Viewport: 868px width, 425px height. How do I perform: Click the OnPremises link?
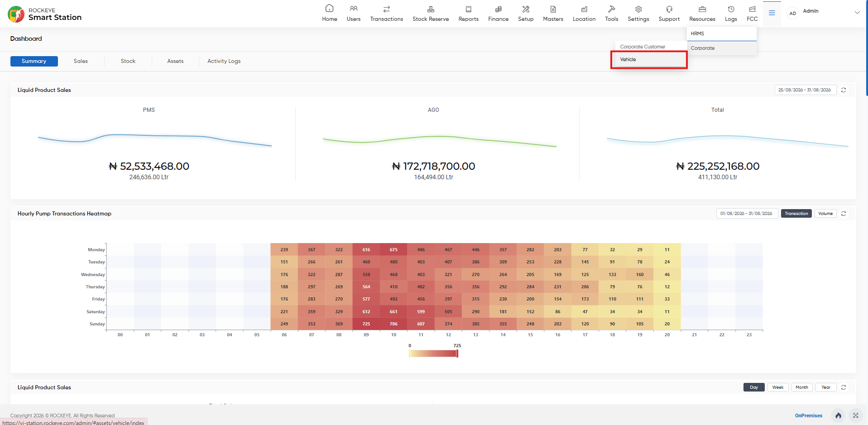tap(809, 415)
